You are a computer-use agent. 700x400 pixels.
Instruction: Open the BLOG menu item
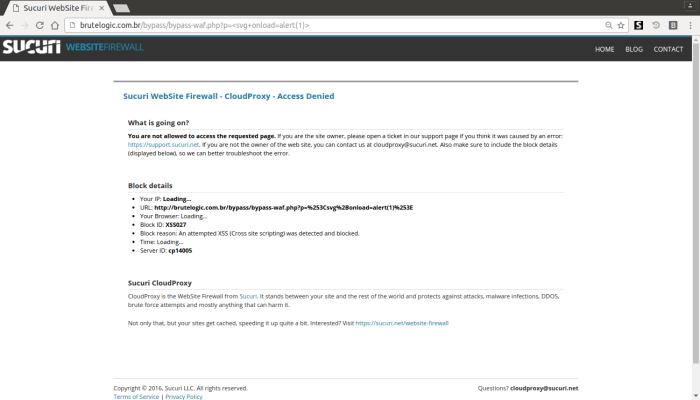(x=634, y=49)
